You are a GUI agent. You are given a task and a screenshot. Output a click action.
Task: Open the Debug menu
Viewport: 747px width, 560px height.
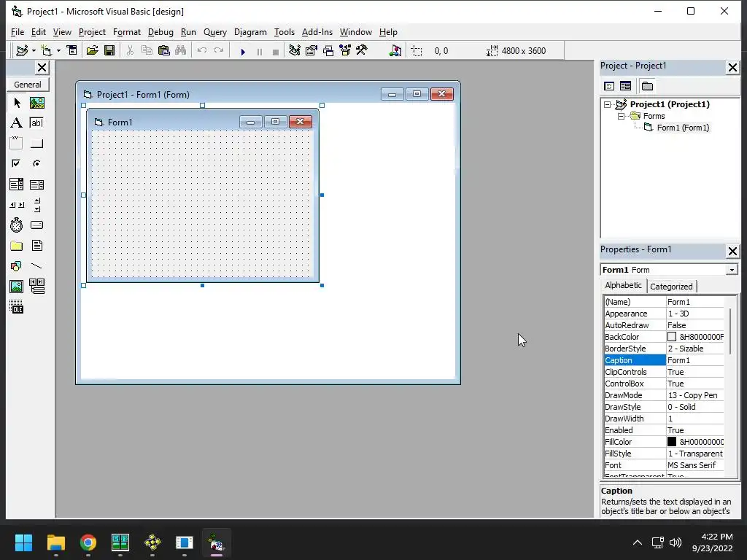(160, 32)
